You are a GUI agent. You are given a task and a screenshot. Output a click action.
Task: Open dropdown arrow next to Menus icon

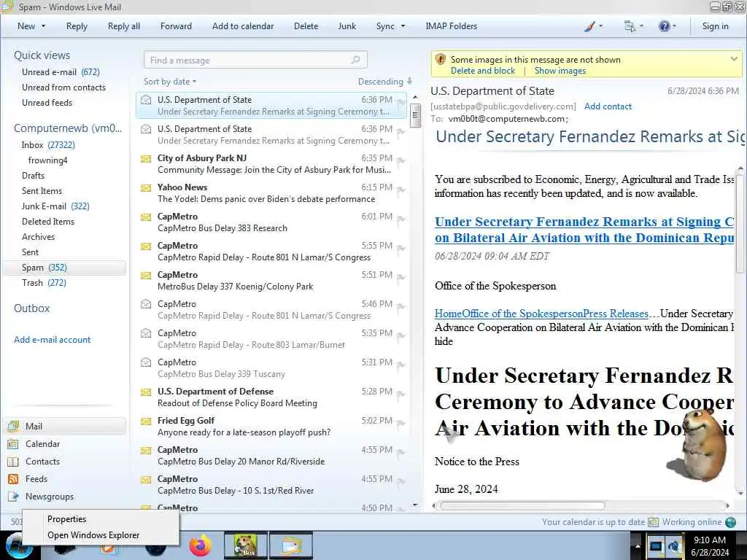[641, 26]
